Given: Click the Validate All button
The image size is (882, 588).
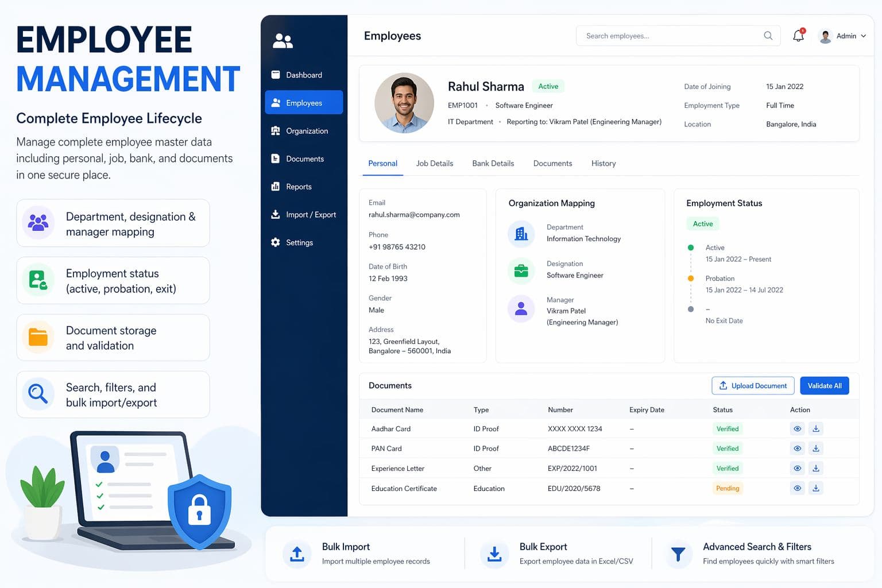Looking at the screenshot, I should tap(825, 386).
